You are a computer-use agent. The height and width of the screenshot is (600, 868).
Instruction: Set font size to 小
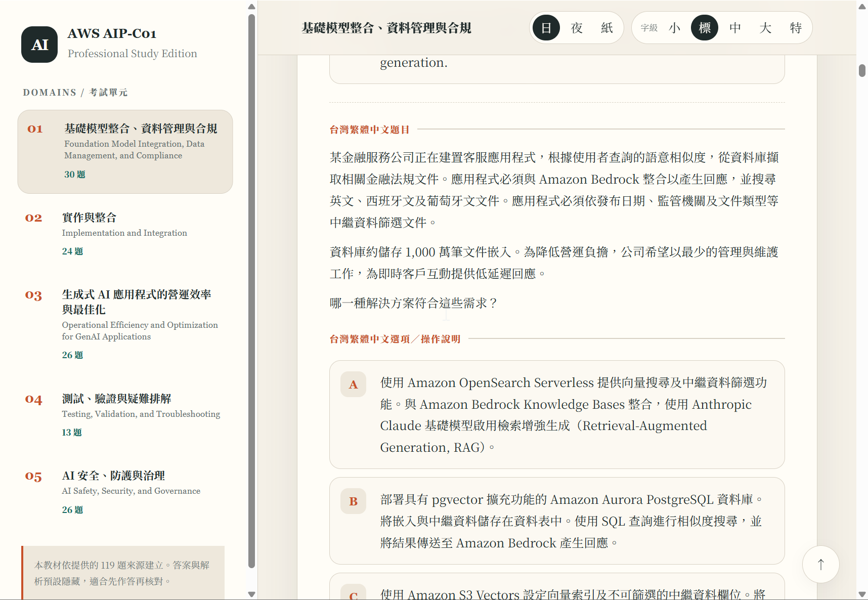click(x=674, y=28)
